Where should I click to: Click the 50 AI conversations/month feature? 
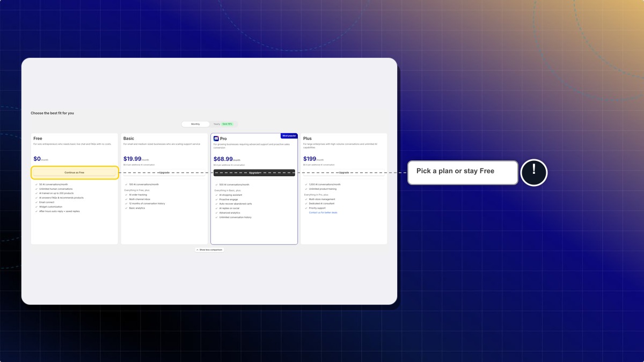coord(54,184)
